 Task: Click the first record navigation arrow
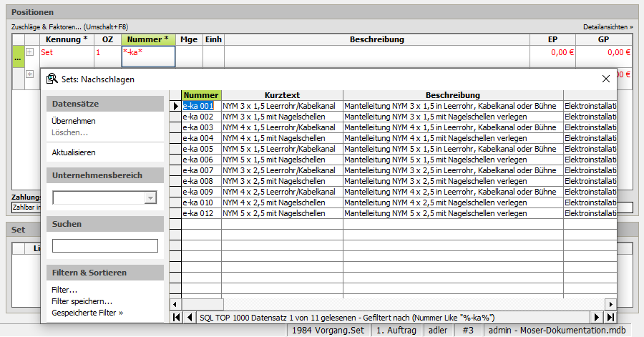point(176,317)
